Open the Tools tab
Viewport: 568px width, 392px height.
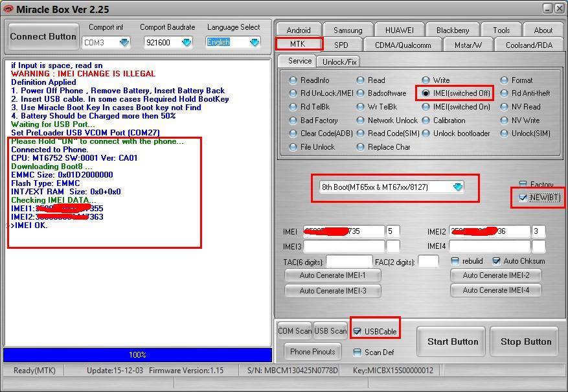(501, 30)
